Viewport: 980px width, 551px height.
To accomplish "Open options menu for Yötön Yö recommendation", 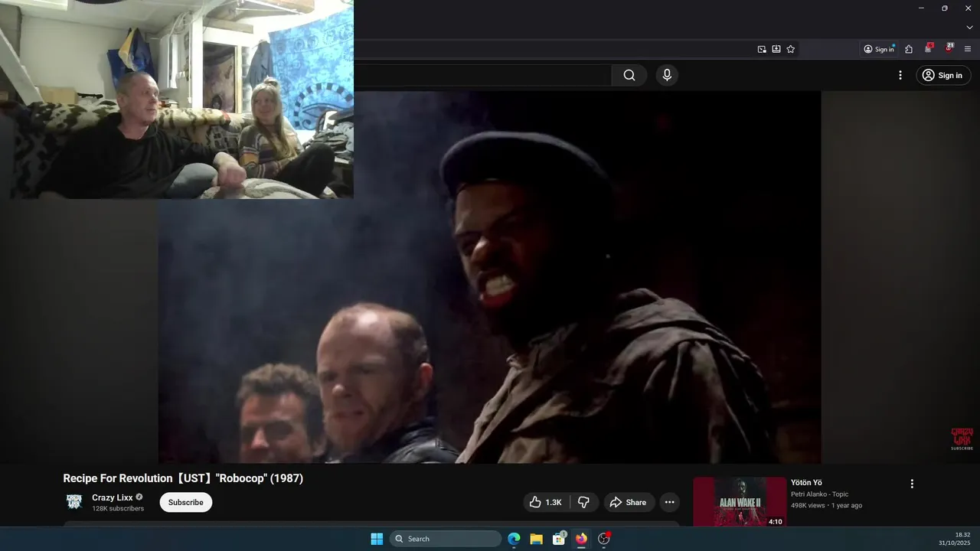I will tap(912, 484).
